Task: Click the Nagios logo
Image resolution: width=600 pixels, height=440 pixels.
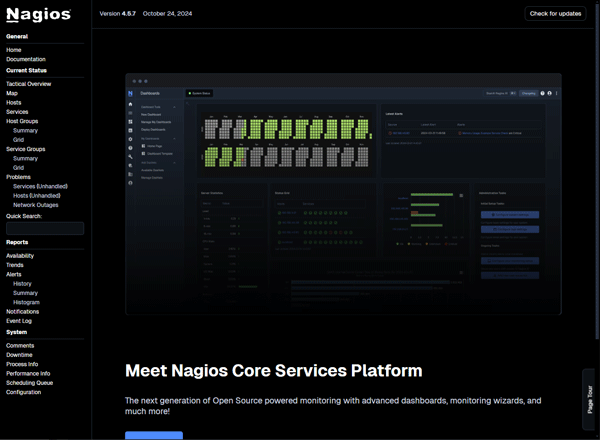Action: click(x=38, y=15)
